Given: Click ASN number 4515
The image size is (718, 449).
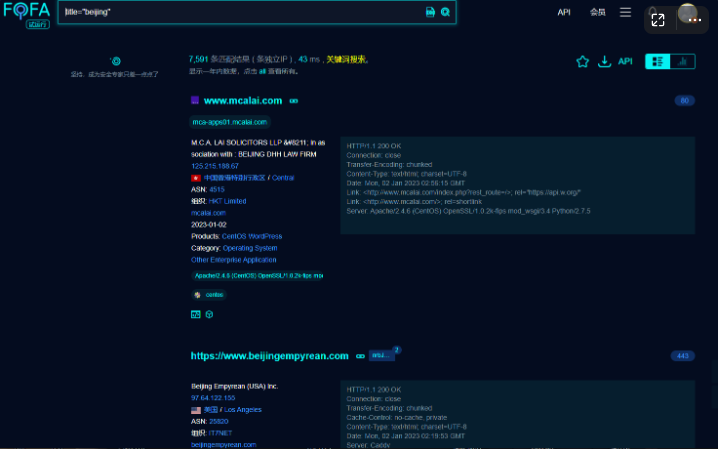Looking at the screenshot, I should (x=217, y=189).
